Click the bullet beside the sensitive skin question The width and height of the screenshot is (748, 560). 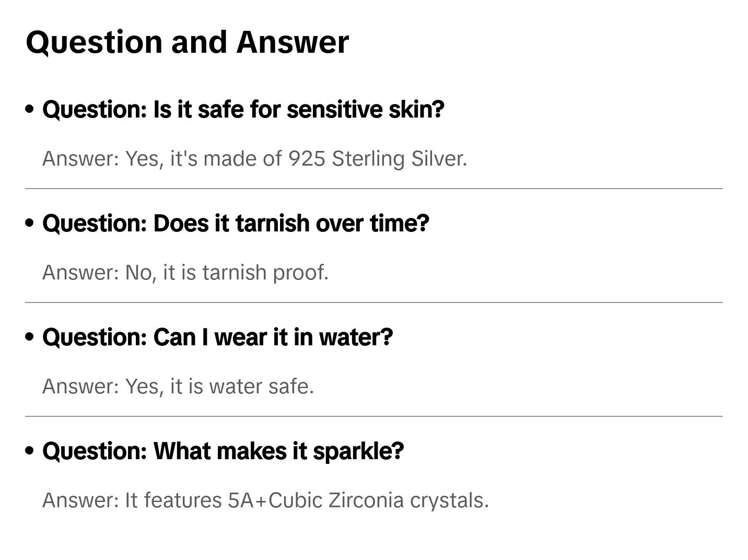pos(30,109)
